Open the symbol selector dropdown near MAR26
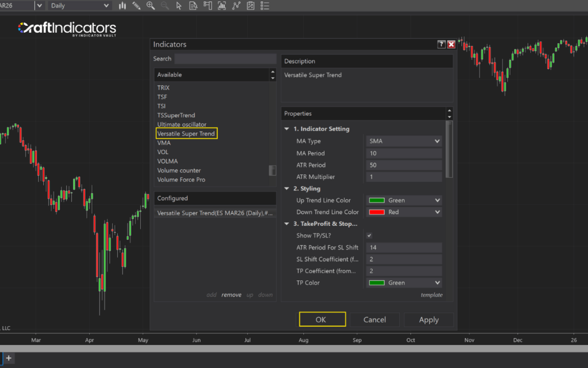This screenshot has height=368, width=588. pos(38,5)
